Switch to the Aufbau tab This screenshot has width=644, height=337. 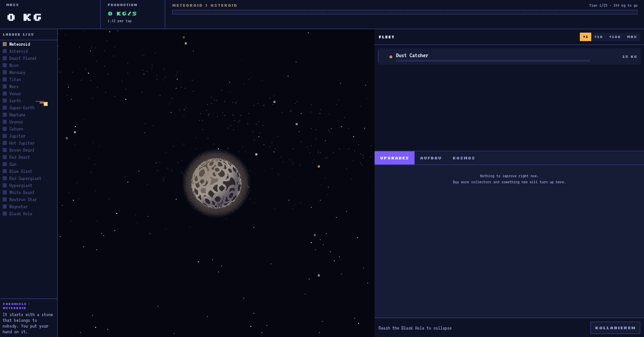tap(431, 158)
